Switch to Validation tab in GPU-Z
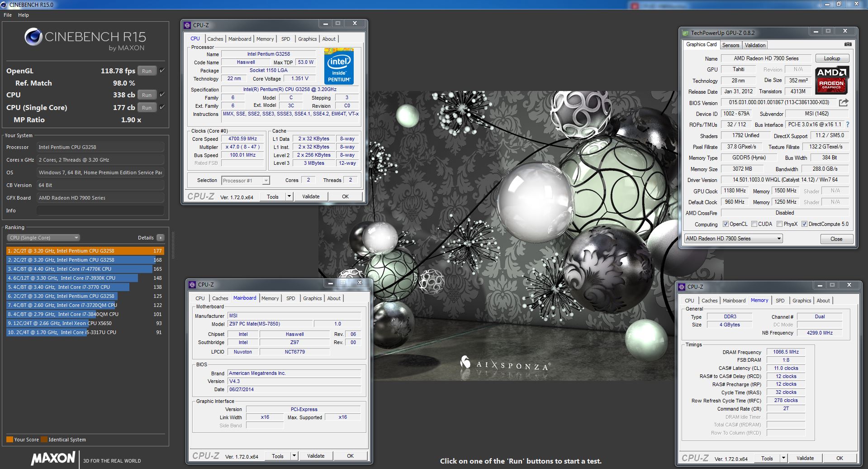Viewport: 868px width, 469px height. [x=755, y=45]
